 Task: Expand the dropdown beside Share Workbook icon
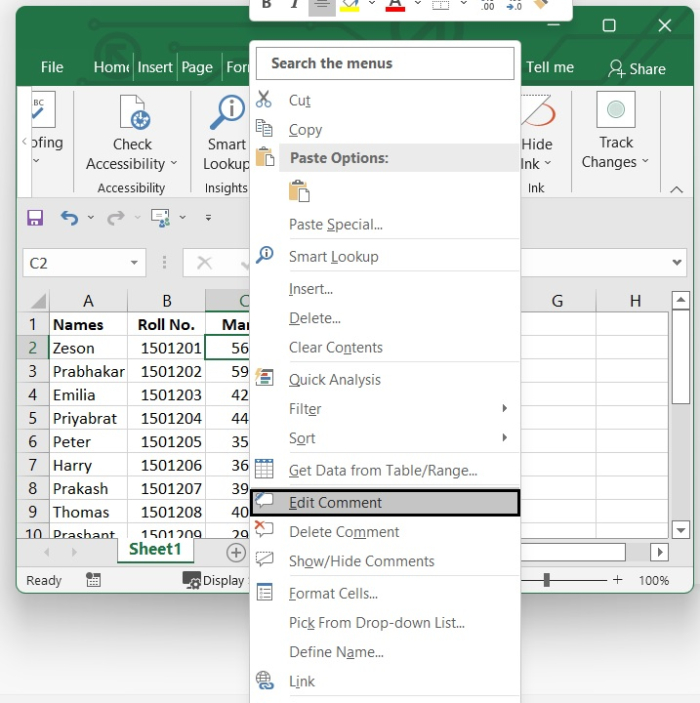[x=183, y=217]
